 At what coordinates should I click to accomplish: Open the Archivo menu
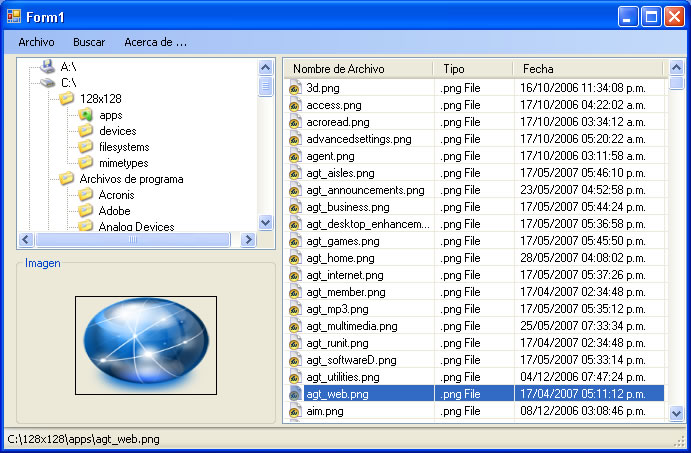click(36, 42)
